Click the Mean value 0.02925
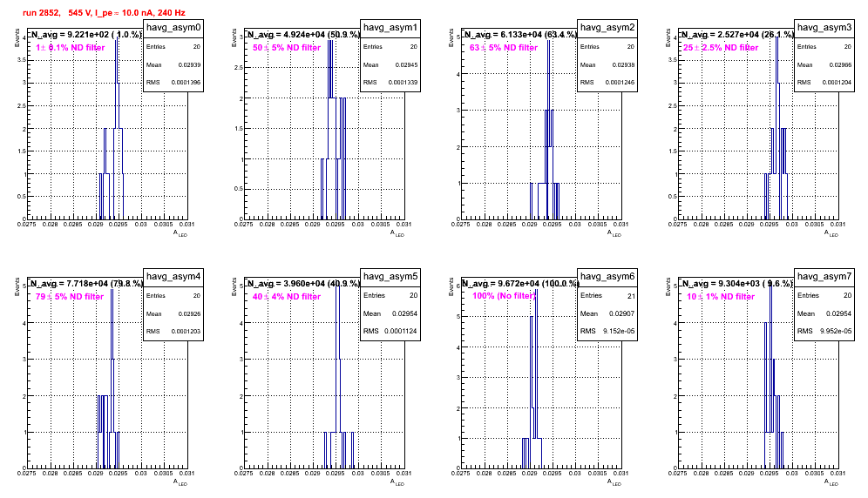Screen dimensions: 868x498 coord(189,313)
